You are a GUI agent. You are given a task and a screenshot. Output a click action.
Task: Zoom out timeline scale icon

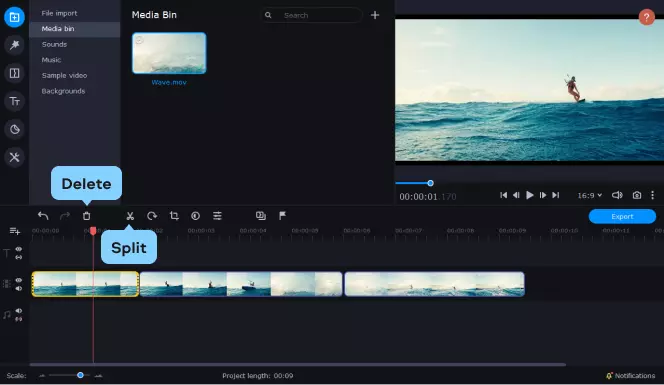pyautogui.click(x=42, y=376)
